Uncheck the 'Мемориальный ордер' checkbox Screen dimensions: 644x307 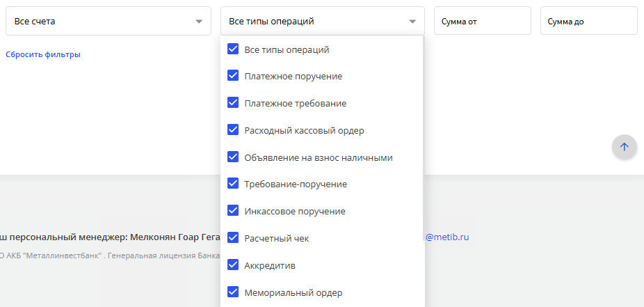(x=233, y=292)
